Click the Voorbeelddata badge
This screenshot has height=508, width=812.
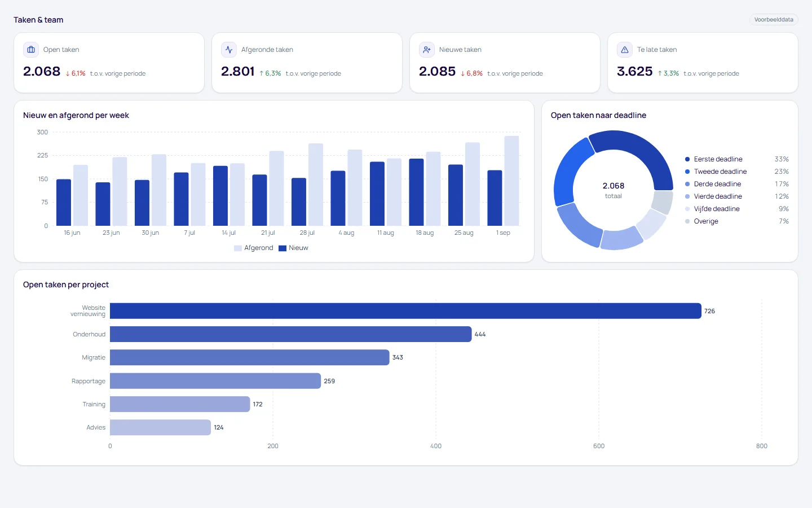point(774,20)
